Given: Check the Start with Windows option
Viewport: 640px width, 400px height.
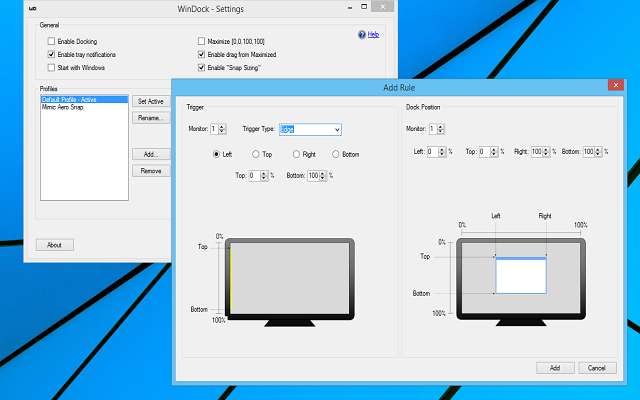Looking at the screenshot, I should coord(52,68).
